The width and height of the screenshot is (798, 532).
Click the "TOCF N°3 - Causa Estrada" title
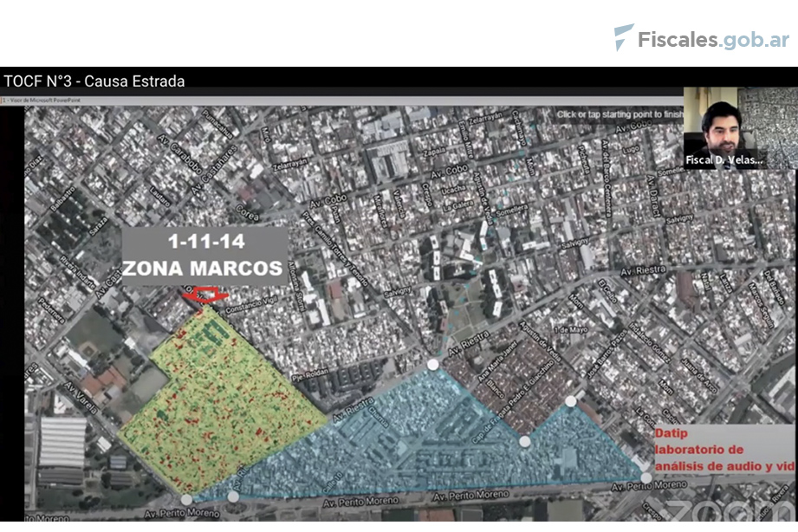(94, 81)
